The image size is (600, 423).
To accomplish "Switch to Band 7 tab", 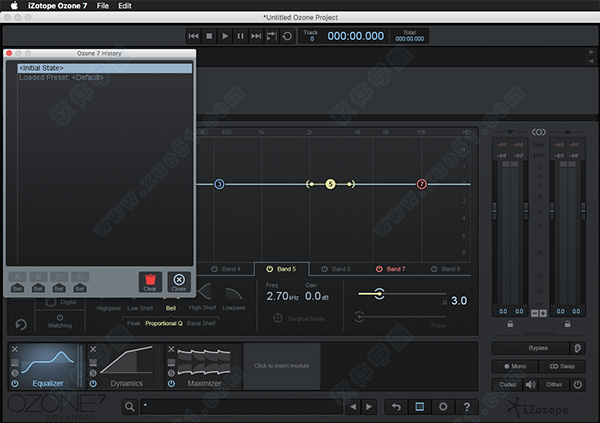I will tap(391, 269).
